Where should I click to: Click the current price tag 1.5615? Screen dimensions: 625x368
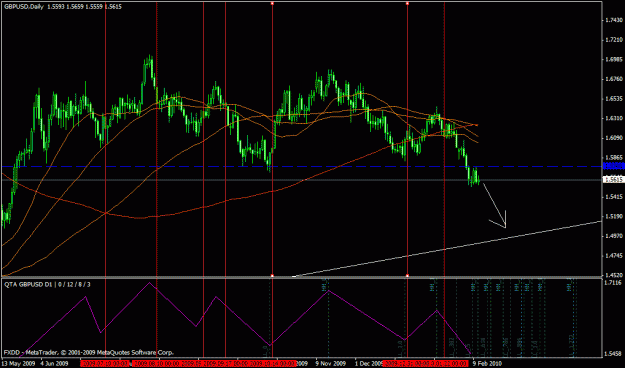tap(614, 180)
